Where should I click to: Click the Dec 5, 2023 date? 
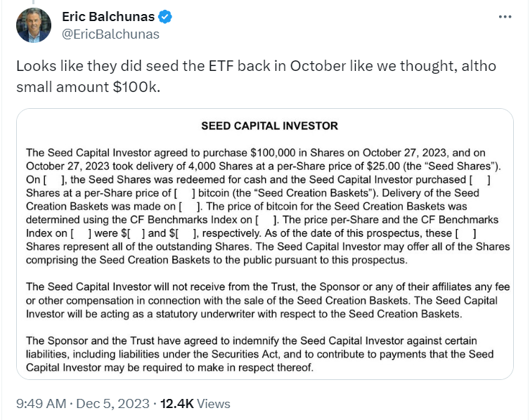point(111,404)
